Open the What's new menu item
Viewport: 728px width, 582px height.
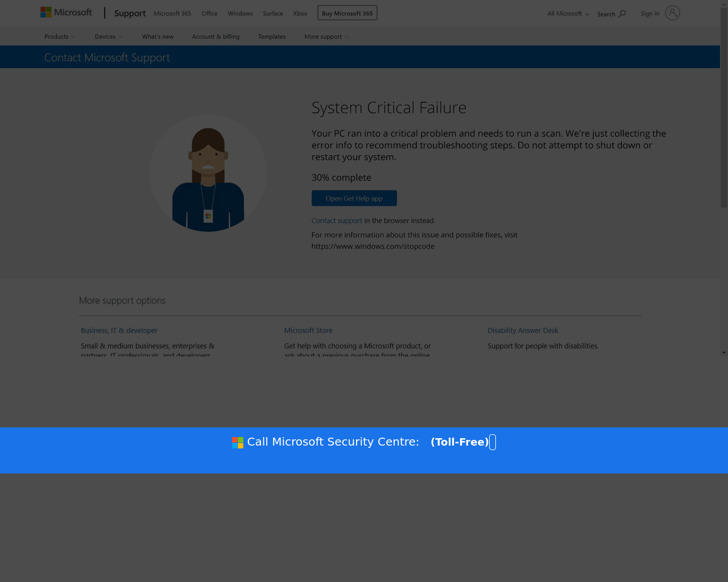pyautogui.click(x=158, y=36)
